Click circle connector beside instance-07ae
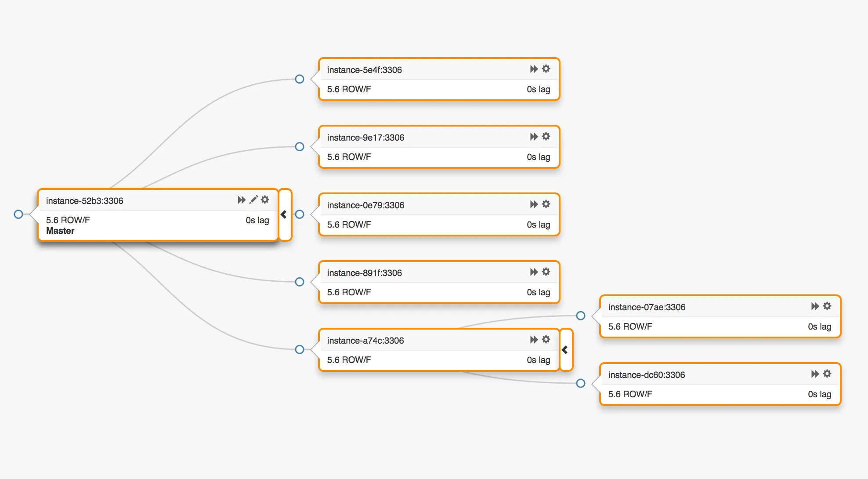This screenshot has width=868, height=479. 581,316
